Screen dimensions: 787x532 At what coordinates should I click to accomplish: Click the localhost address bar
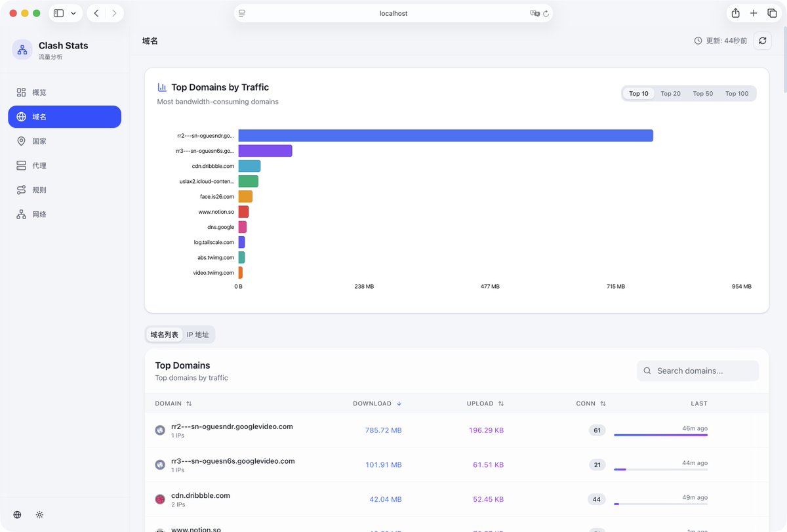point(393,13)
